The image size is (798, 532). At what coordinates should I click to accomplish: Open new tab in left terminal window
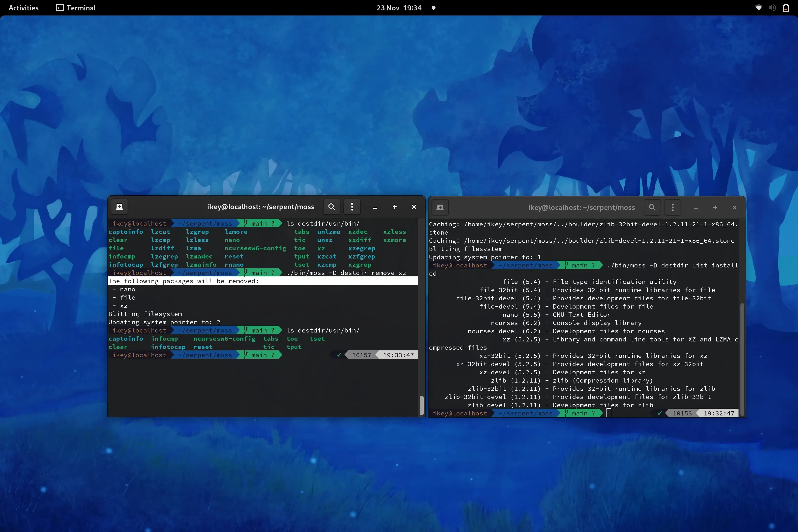pyautogui.click(x=119, y=207)
